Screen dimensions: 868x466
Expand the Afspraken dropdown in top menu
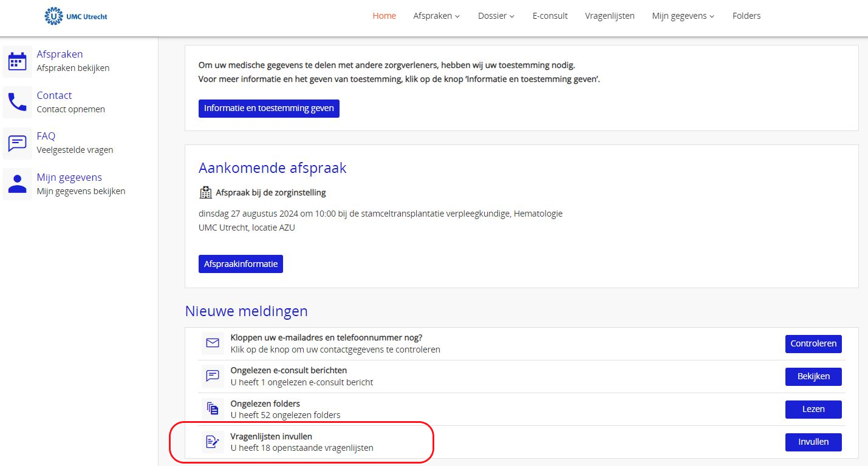[436, 16]
